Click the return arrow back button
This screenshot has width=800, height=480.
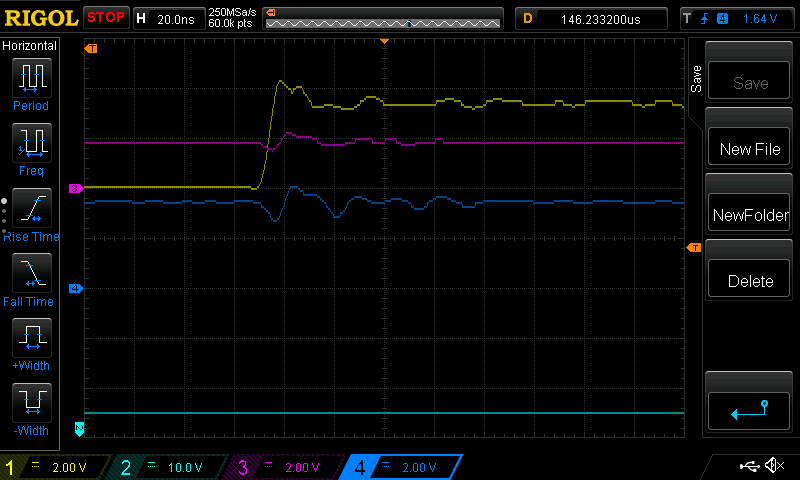(x=749, y=411)
